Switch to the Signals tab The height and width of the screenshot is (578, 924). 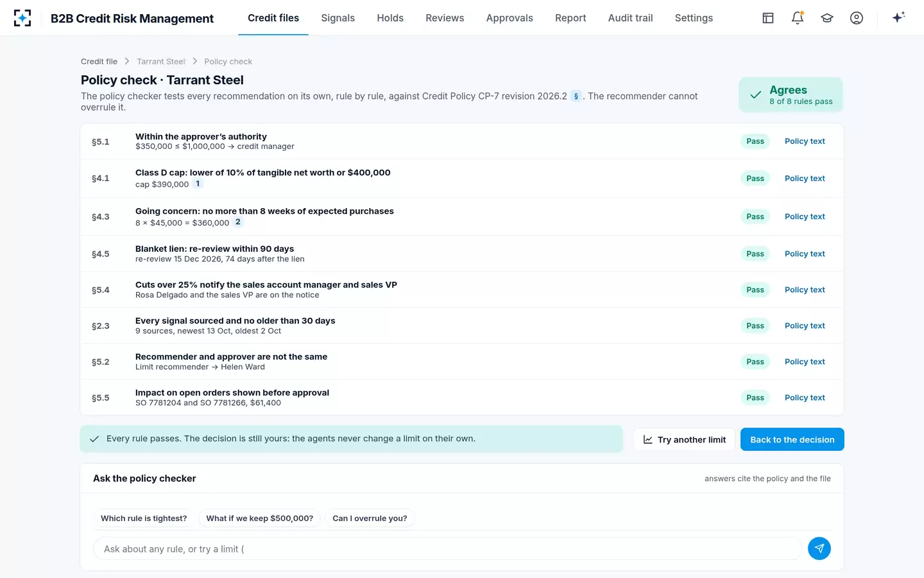tap(338, 18)
